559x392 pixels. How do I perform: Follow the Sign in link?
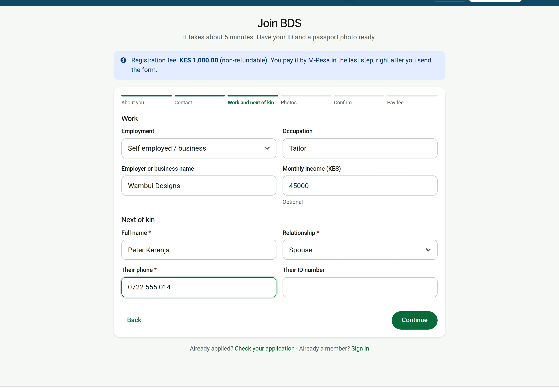click(x=360, y=348)
